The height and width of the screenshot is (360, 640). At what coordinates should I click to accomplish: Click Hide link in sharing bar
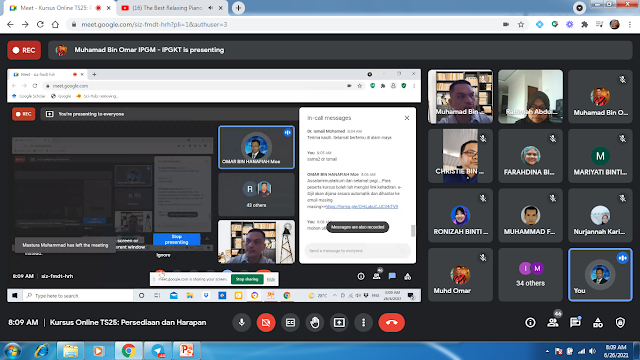[x=271, y=279]
